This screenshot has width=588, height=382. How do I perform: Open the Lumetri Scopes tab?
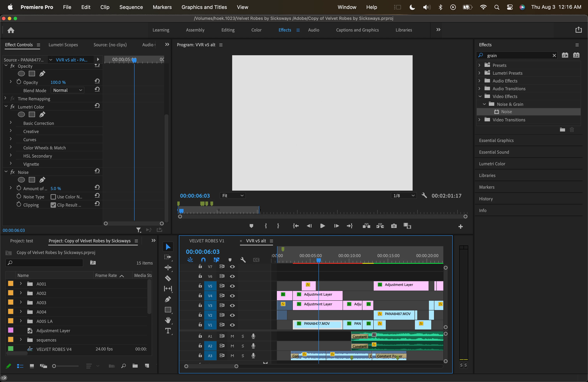click(63, 45)
